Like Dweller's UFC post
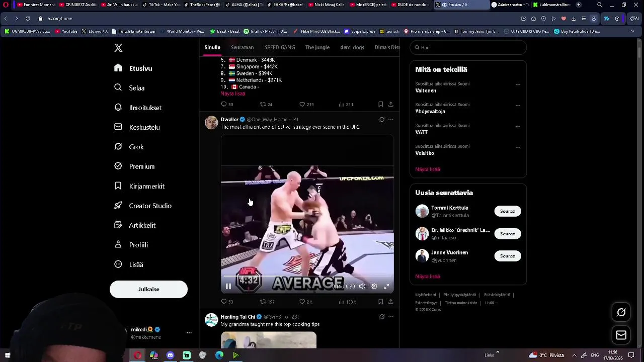Image resolution: width=644 pixels, height=362 pixels. tap(306, 302)
